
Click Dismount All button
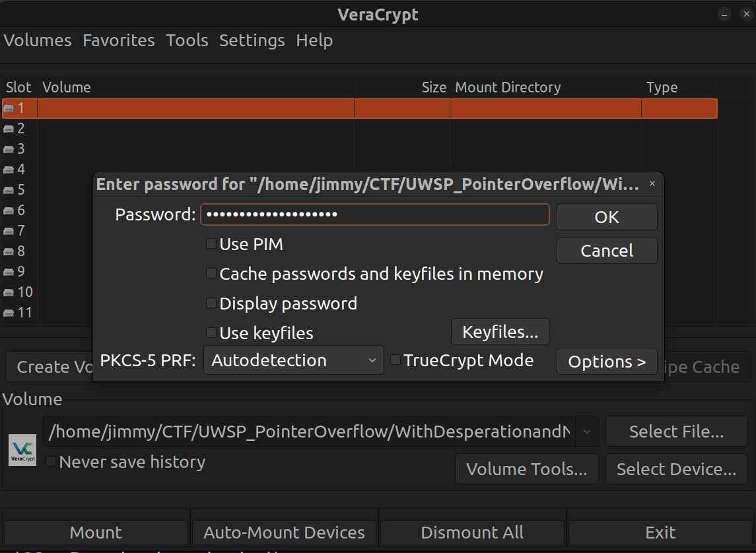pos(472,533)
